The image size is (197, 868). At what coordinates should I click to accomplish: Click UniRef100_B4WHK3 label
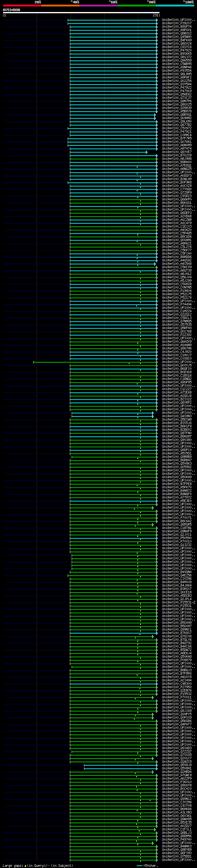click(176, 846)
